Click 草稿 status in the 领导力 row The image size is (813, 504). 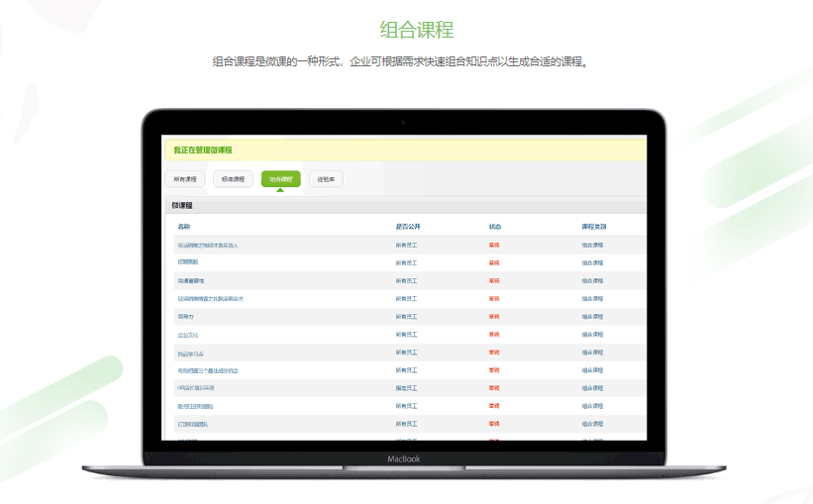pyautogui.click(x=494, y=316)
